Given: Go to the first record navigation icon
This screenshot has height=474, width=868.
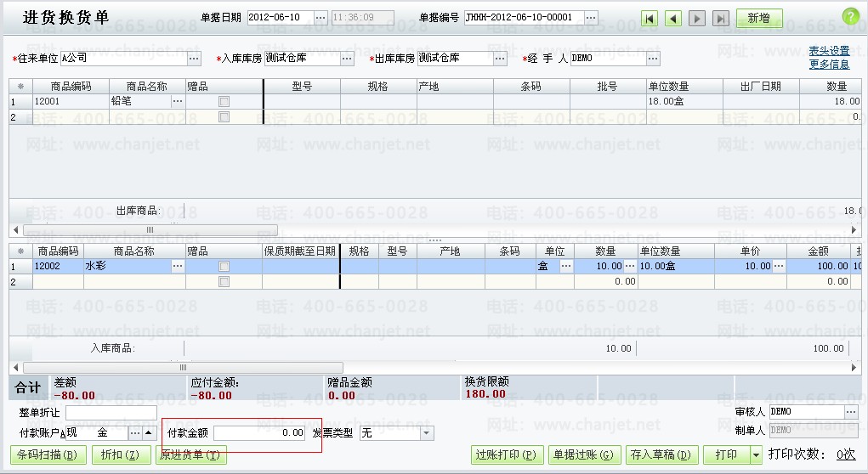Looking at the screenshot, I should [x=650, y=18].
